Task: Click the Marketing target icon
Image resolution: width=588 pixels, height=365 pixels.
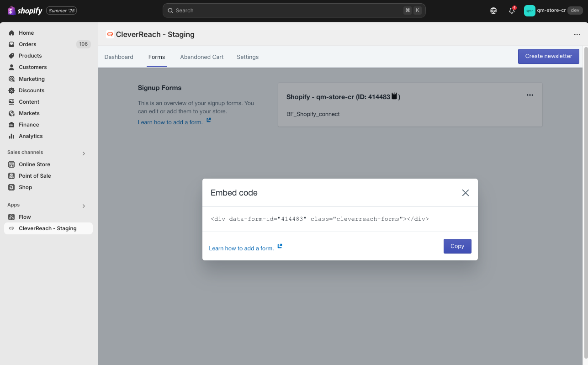Action: tap(11, 79)
